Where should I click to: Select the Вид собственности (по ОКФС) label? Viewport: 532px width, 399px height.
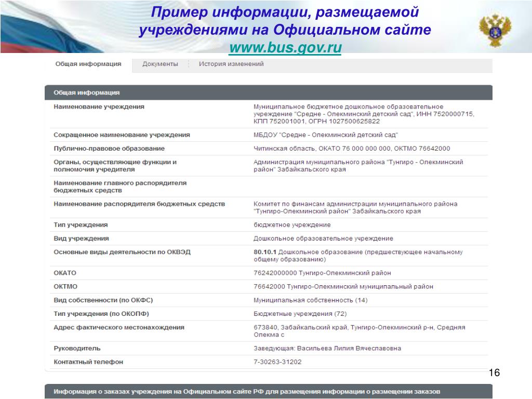click(103, 300)
